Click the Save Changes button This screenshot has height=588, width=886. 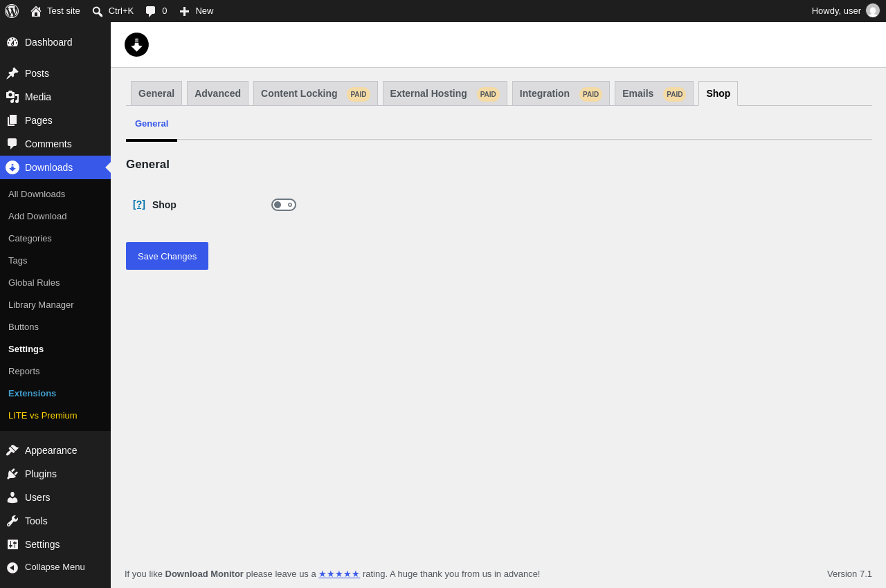pyautogui.click(x=167, y=256)
